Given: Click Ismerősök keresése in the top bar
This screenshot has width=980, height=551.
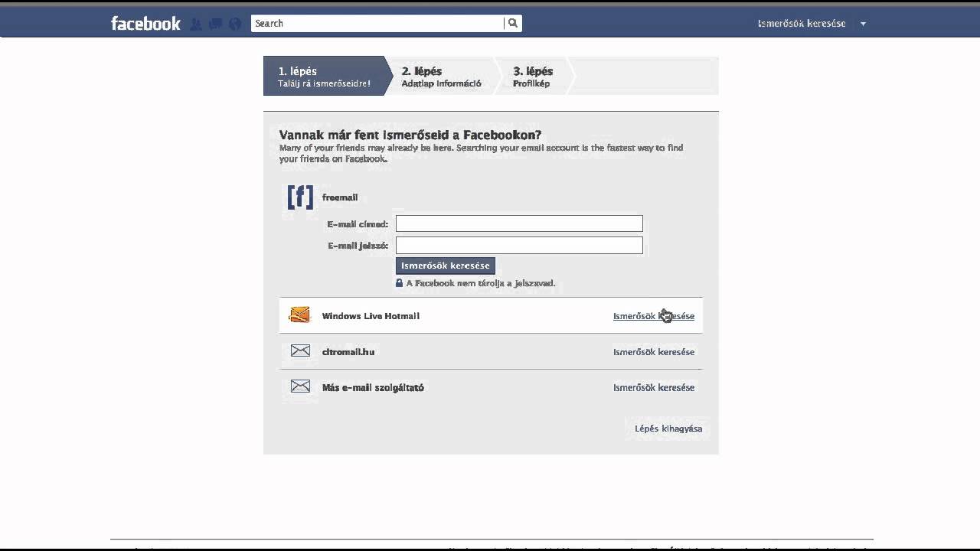Looking at the screenshot, I should point(802,24).
